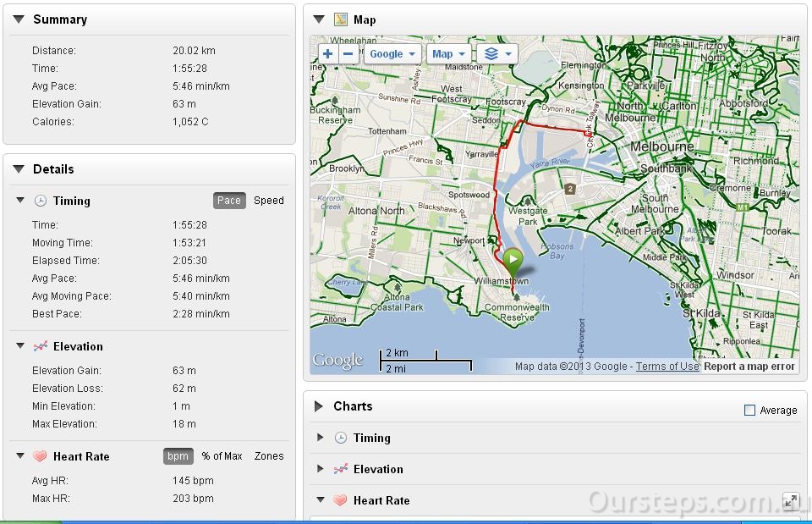Show heart rate Zones view
The width and height of the screenshot is (812, 524).
pyautogui.click(x=269, y=456)
